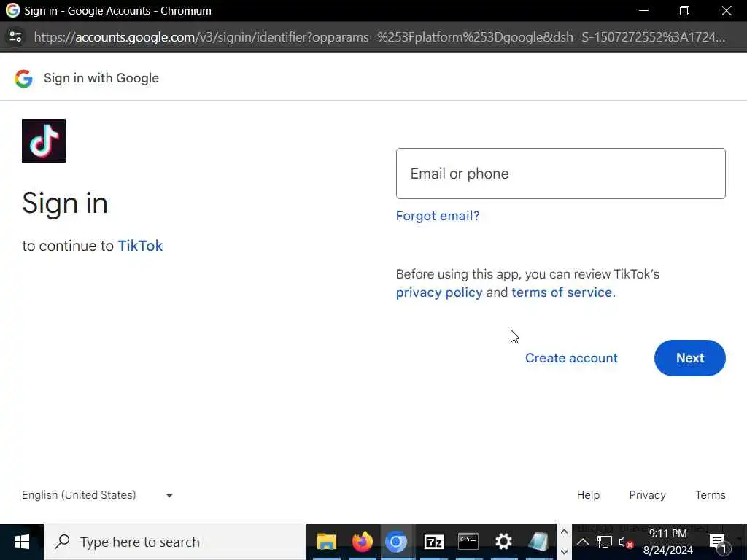Focus the Email or phone field
Screen dimensions: 747x560
561,174
